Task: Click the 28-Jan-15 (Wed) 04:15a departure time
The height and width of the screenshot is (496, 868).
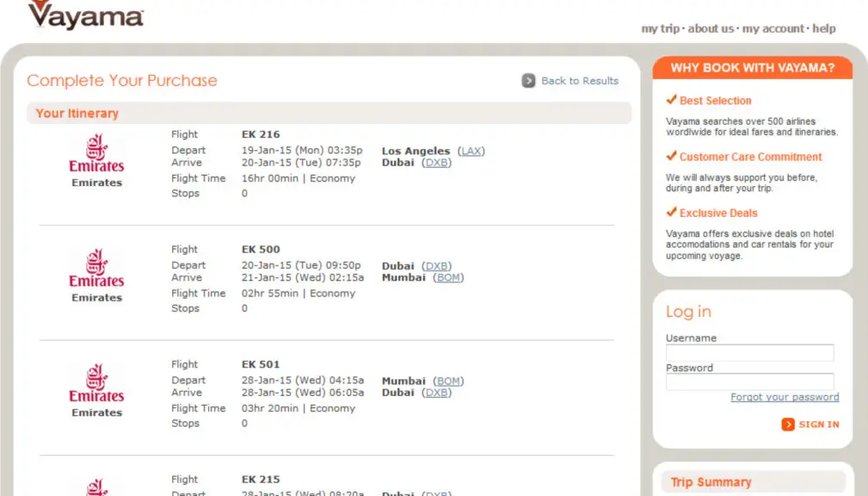Action: [302, 381]
